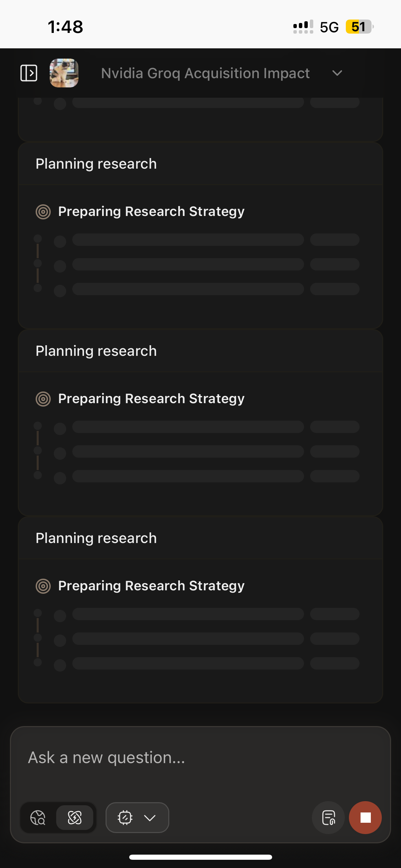Toggle the atom deep research mode
The width and height of the screenshot is (401, 868).
tap(75, 818)
